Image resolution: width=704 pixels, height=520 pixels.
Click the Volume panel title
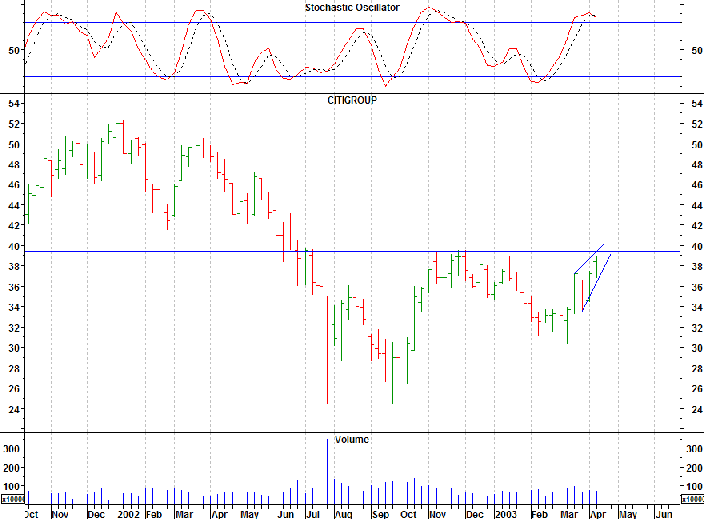352,440
